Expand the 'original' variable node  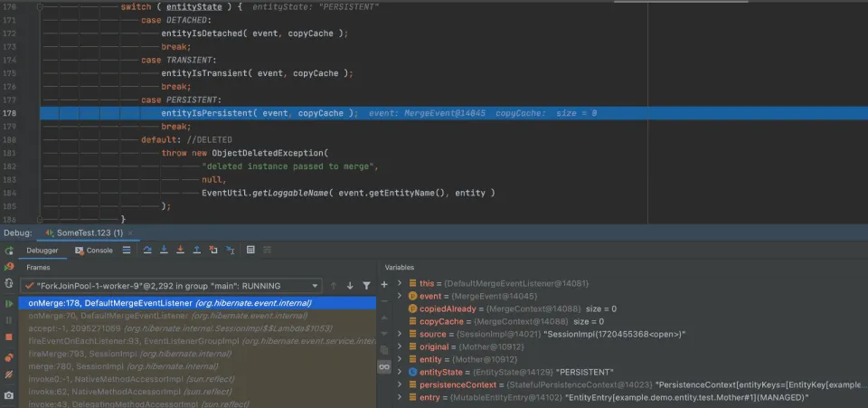[400, 346]
